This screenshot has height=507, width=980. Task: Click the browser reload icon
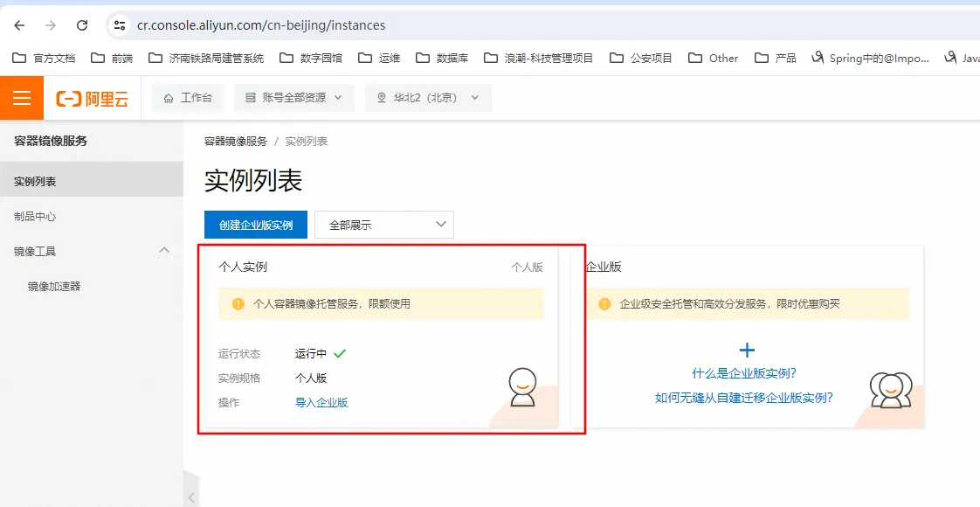pos(82,25)
